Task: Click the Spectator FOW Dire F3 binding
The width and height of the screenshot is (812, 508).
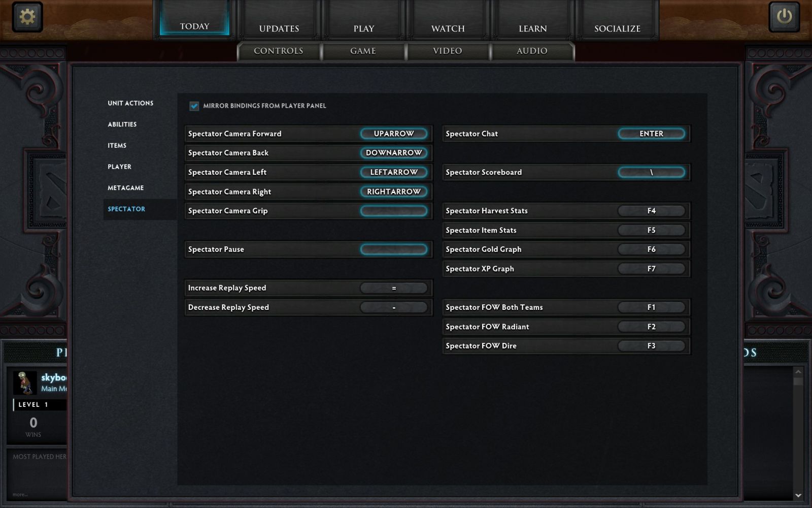Action: coord(651,346)
